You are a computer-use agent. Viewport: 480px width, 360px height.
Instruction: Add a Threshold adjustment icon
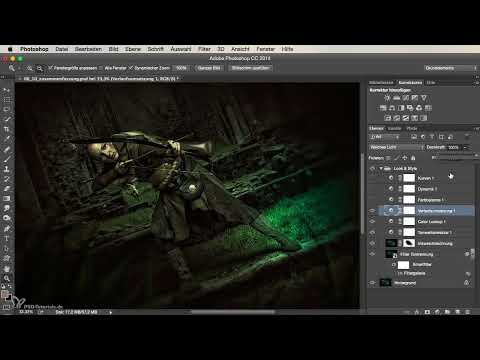pos(406,118)
